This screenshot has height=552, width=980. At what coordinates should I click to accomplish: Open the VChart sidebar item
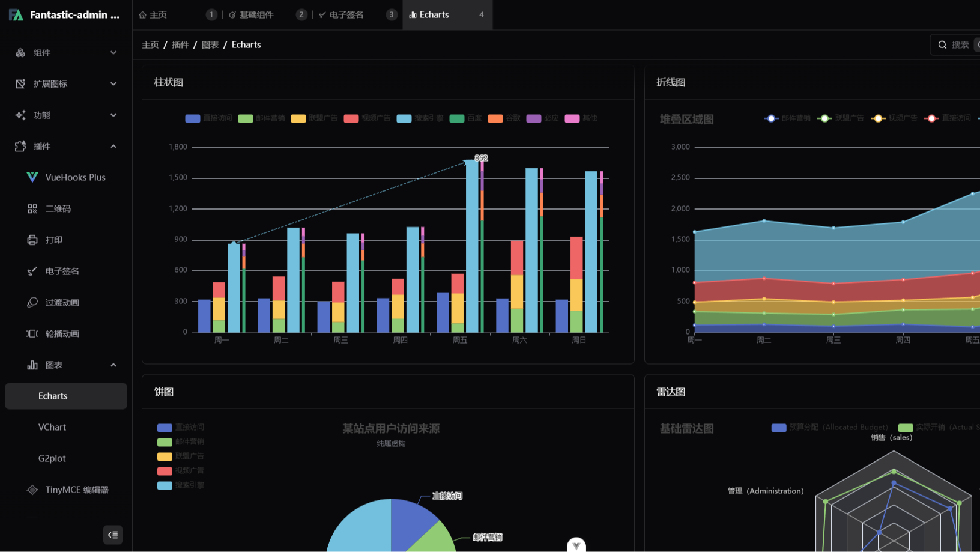tap(52, 427)
